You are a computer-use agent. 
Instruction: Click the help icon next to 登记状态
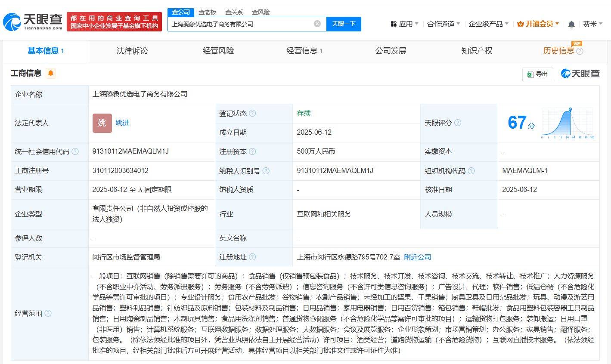pos(252,113)
